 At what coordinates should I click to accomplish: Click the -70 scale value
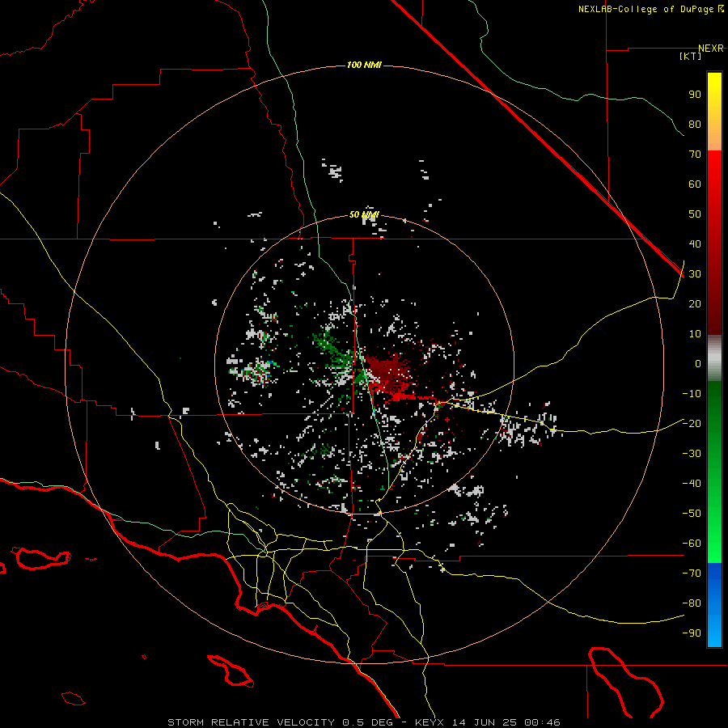692,574
